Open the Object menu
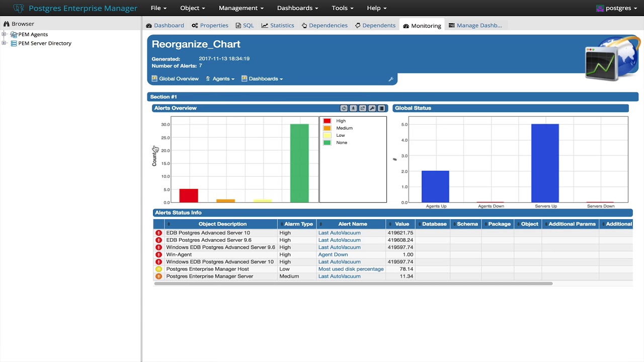 click(x=193, y=8)
